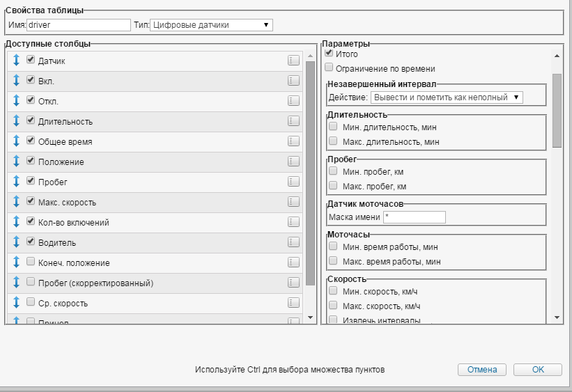Click the rename icon on Конеч. положение row
The height and width of the screenshot is (392, 572).
pos(293,262)
